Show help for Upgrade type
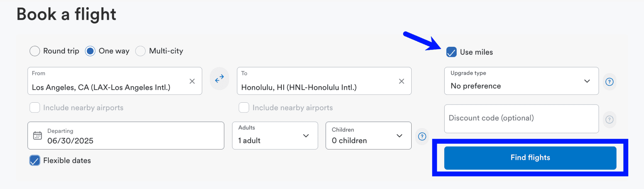 [609, 82]
